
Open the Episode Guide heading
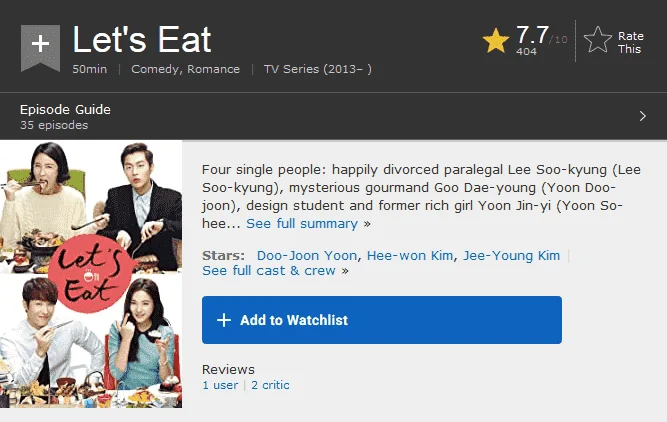[x=65, y=109]
